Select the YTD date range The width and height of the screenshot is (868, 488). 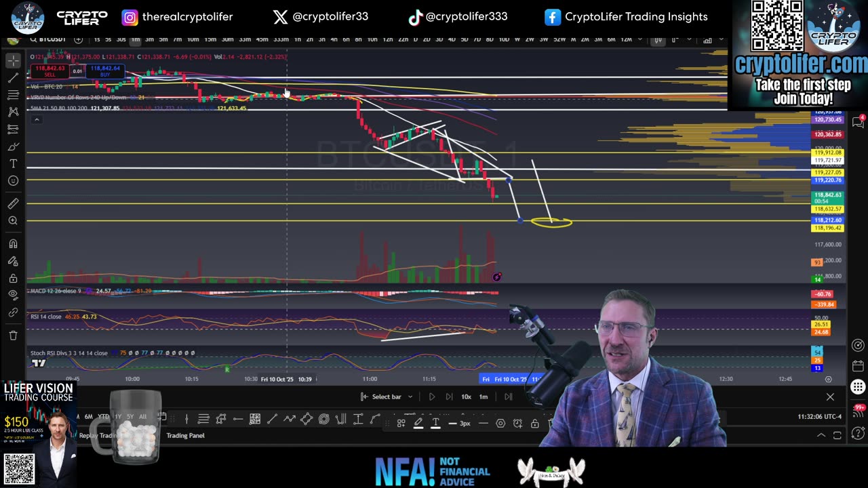pos(103,416)
